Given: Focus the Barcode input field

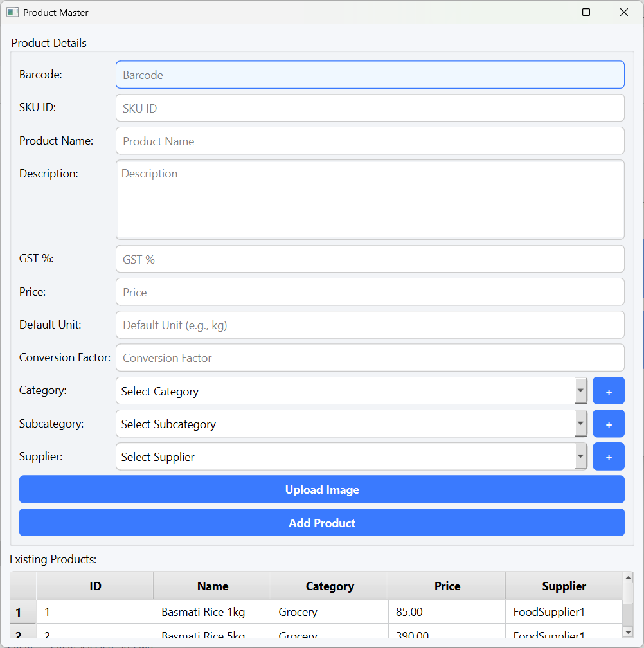Looking at the screenshot, I should coord(370,75).
